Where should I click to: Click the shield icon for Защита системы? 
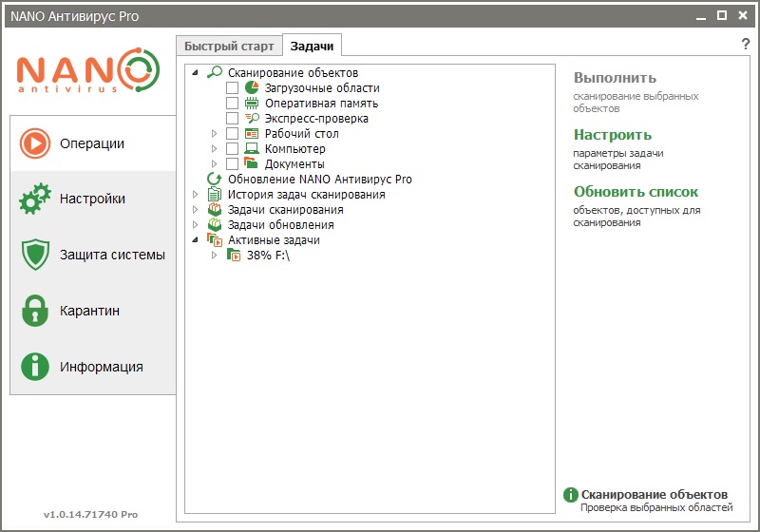point(35,255)
